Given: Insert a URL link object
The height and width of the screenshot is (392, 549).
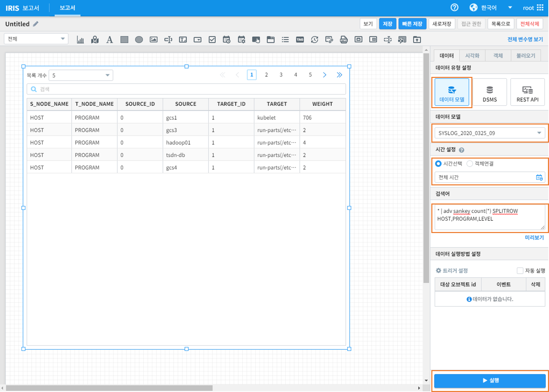Looking at the screenshot, I should [329, 40].
